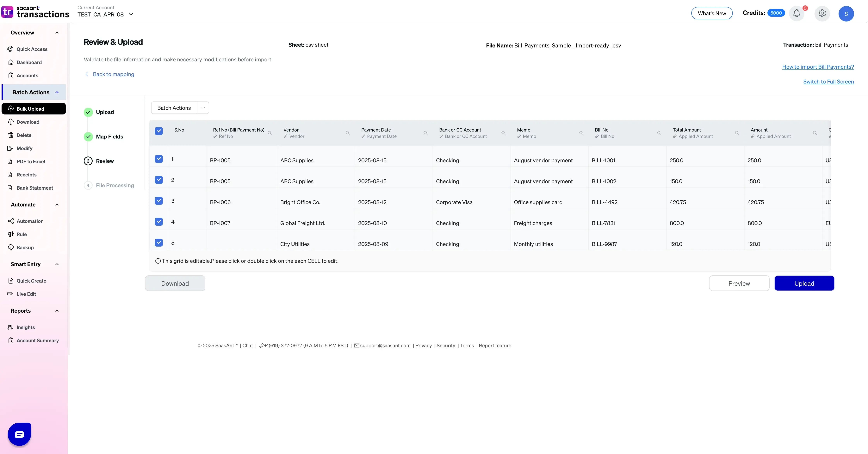The image size is (868, 454).
Task: Uncheck row 5 City Utilities checkbox
Action: point(159,242)
